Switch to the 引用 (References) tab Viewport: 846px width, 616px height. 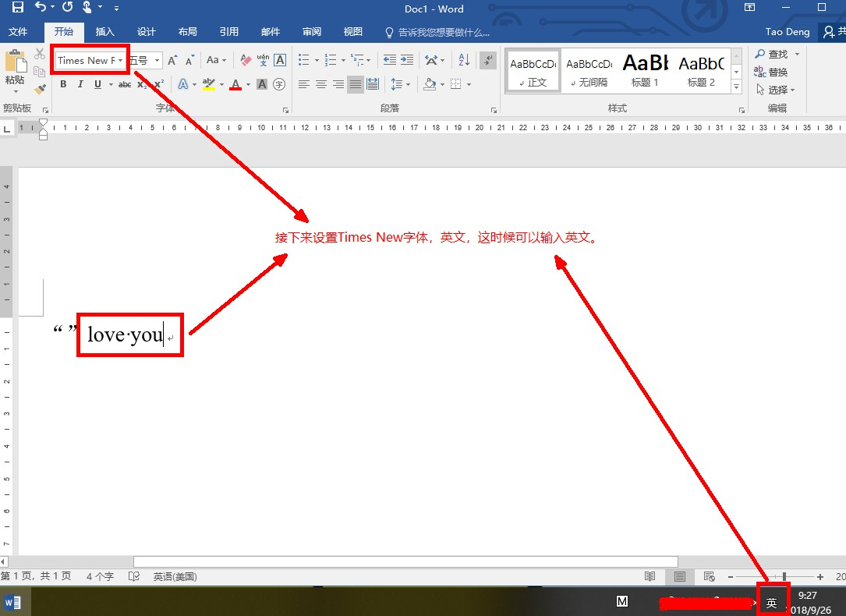[x=228, y=32]
